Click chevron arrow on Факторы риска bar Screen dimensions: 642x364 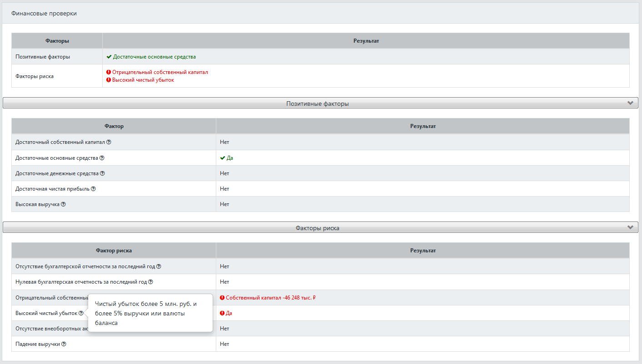630,227
